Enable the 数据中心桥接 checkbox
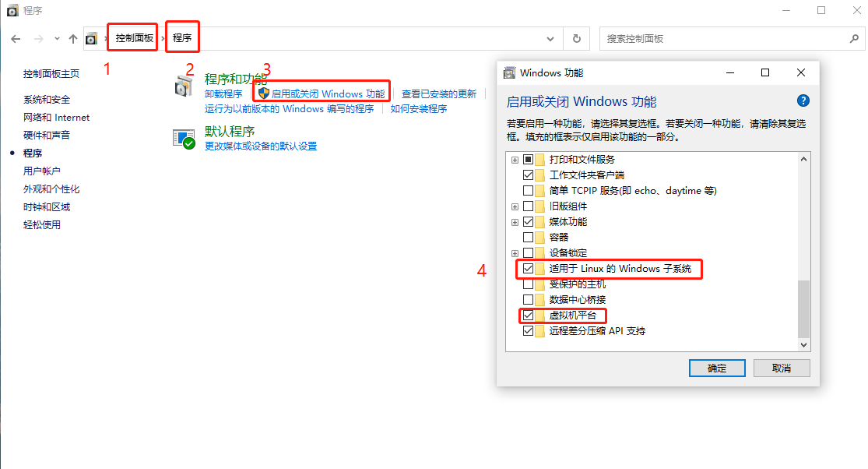 [528, 300]
